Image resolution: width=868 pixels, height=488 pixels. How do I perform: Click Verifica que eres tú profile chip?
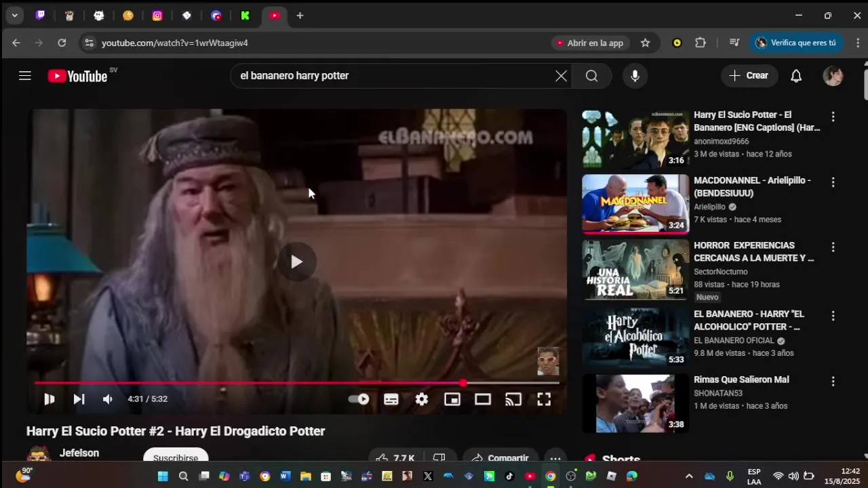[797, 43]
